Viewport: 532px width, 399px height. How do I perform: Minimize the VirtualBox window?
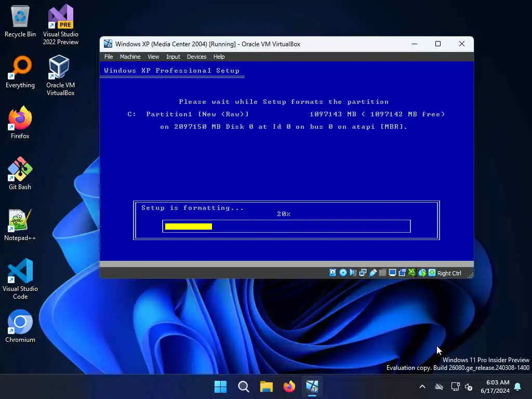pos(415,44)
